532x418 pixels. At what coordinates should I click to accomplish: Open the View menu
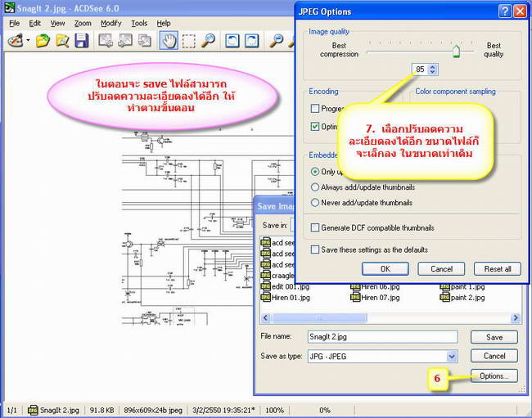pos(57,23)
